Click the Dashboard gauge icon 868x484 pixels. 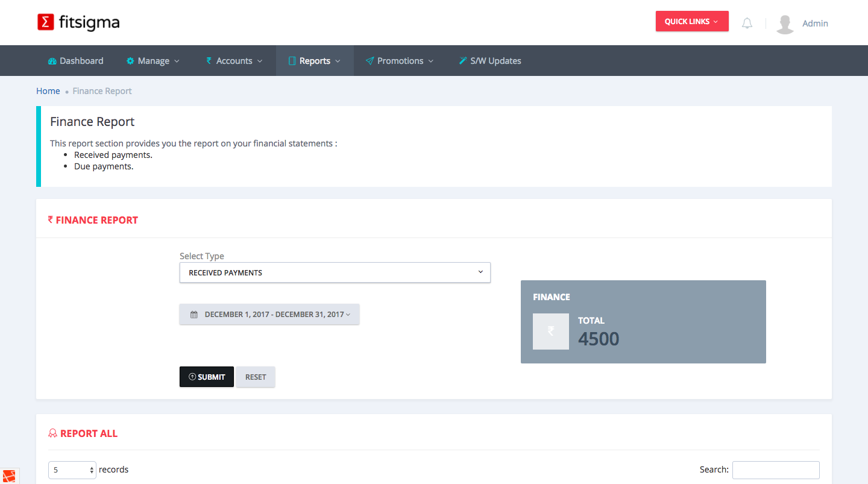(x=52, y=61)
